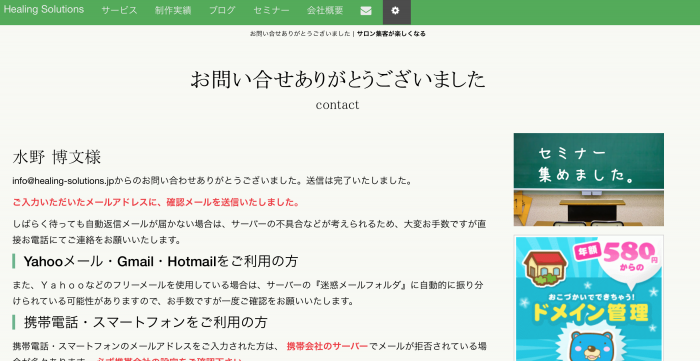700x361 pixels.
Task: Open the envelope contact icon in navbar
Action: 366,11
